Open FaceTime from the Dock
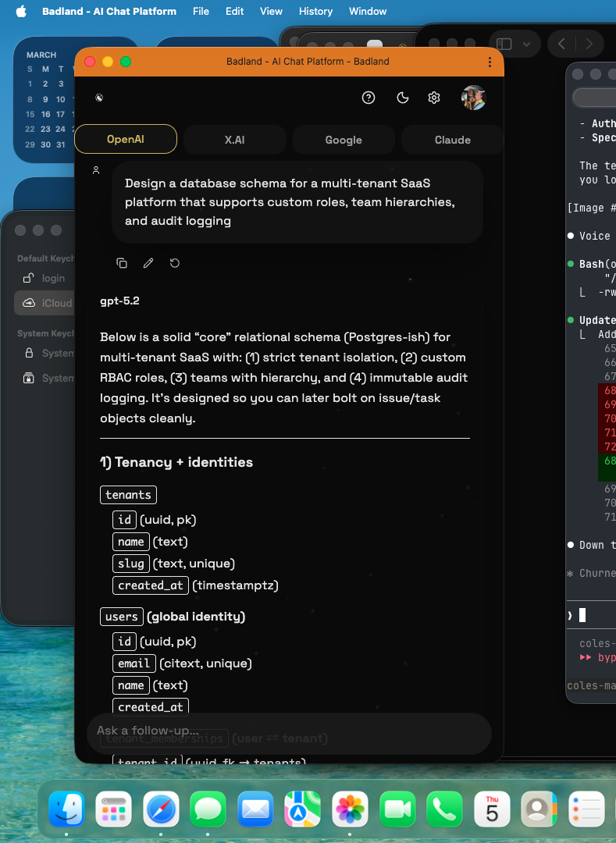The height and width of the screenshot is (843, 616). [x=397, y=809]
